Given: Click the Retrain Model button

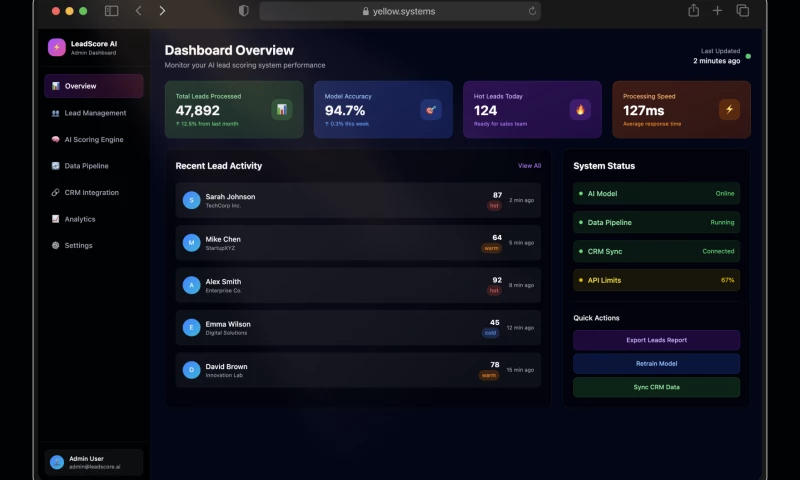Looking at the screenshot, I should 656,364.
